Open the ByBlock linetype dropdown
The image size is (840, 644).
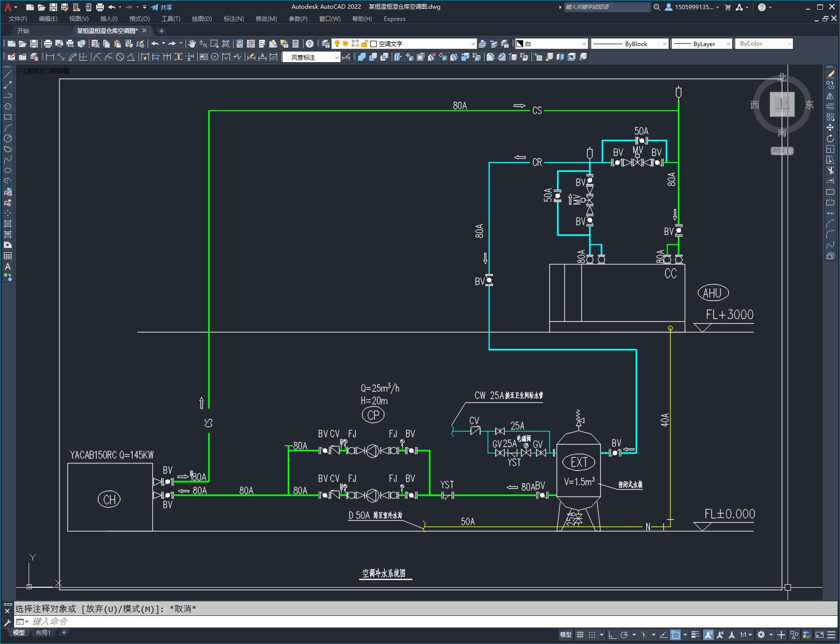tap(630, 44)
